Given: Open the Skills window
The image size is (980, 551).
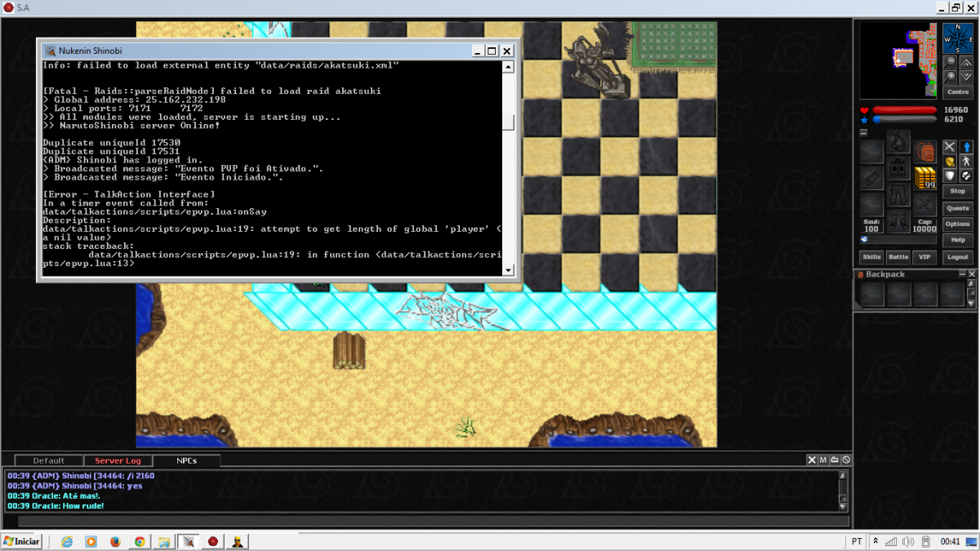Looking at the screenshot, I should tap(871, 257).
